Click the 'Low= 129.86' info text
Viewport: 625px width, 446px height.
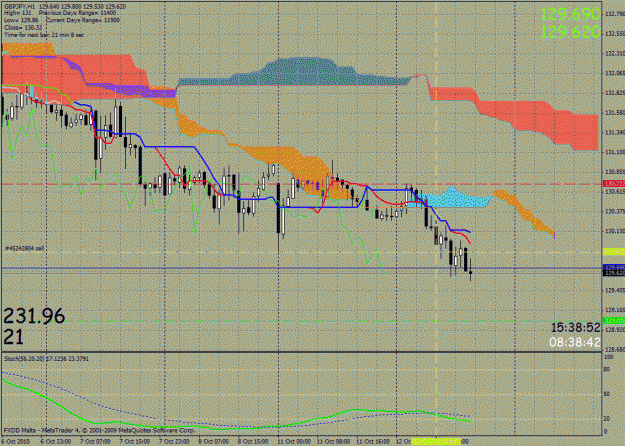tap(21, 20)
